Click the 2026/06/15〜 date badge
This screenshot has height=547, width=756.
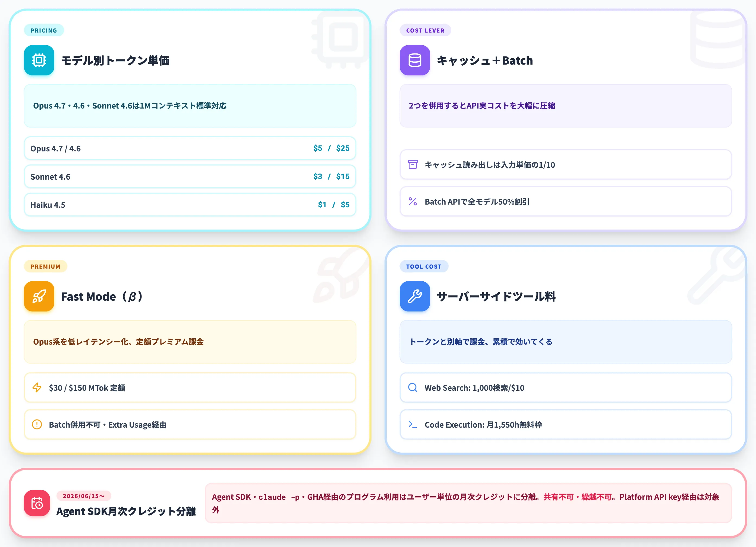point(84,496)
